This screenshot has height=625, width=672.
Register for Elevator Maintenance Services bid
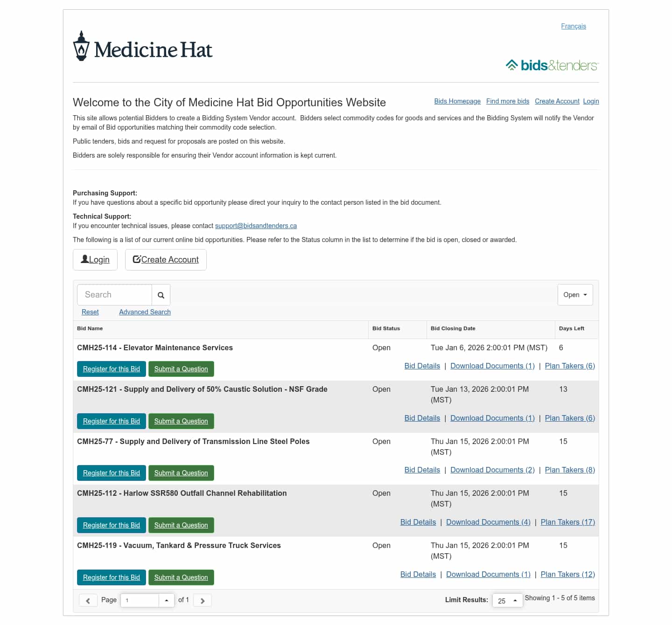point(112,369)
